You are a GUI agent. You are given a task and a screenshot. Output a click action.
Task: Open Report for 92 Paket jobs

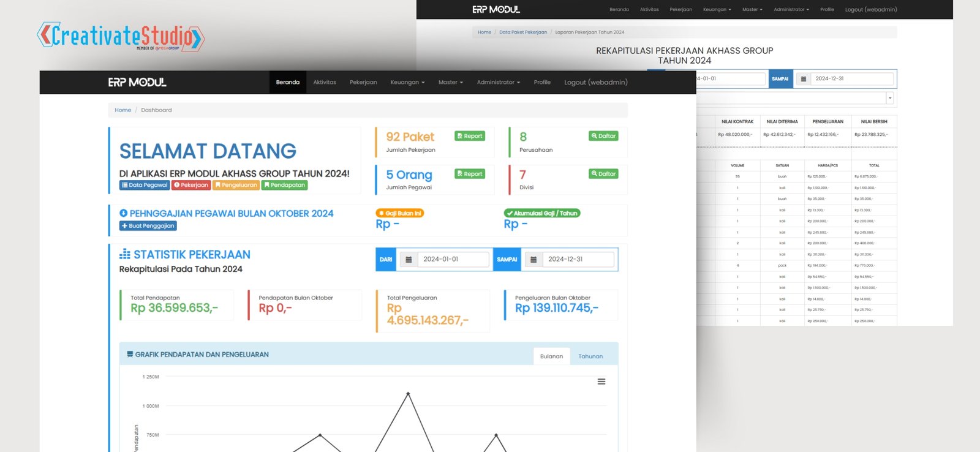click(x=470, y=136)
